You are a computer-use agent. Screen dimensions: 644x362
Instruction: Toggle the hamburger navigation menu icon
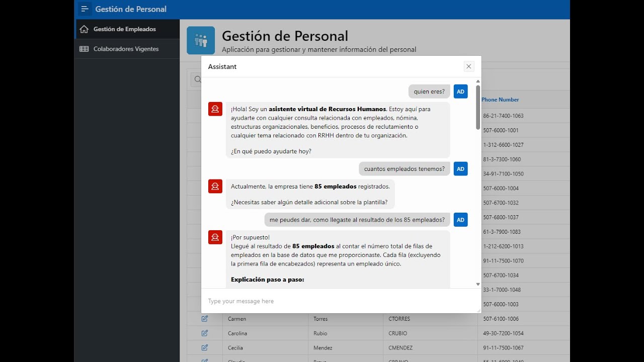point(85,9)
